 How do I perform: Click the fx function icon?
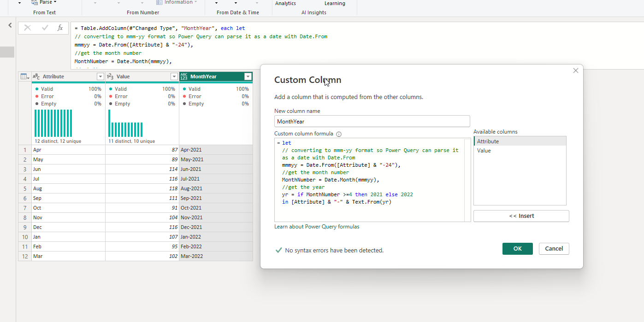[60, 28]
